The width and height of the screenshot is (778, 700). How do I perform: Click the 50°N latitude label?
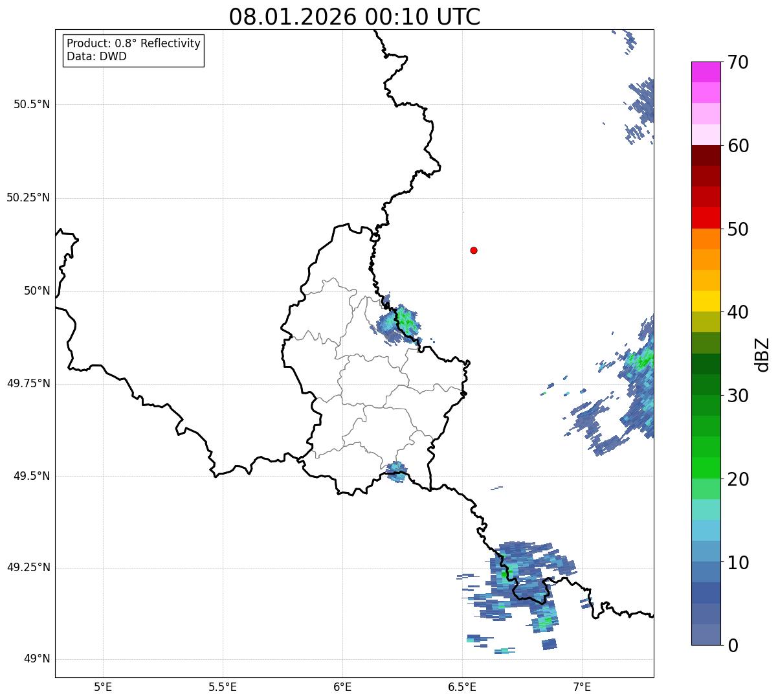click(x=37, y=291)
